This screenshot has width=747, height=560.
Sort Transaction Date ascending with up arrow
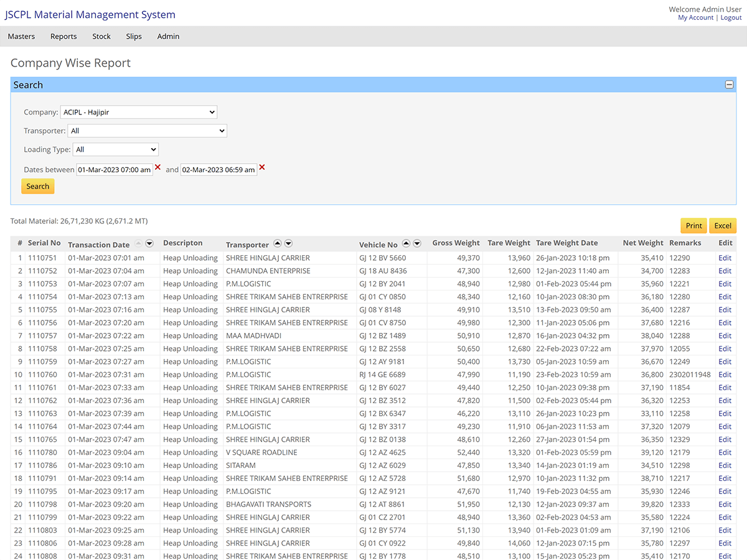click(138, 243)
